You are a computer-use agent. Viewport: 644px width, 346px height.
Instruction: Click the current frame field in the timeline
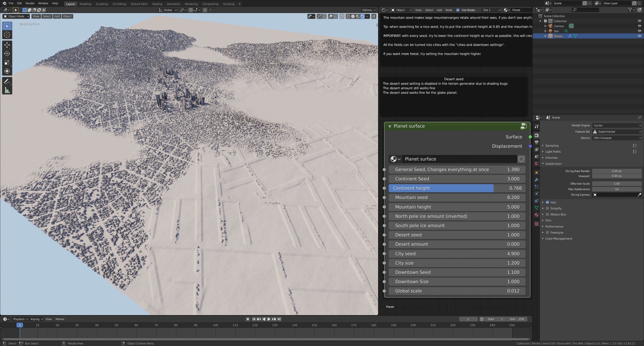click(x=468, y=319)
